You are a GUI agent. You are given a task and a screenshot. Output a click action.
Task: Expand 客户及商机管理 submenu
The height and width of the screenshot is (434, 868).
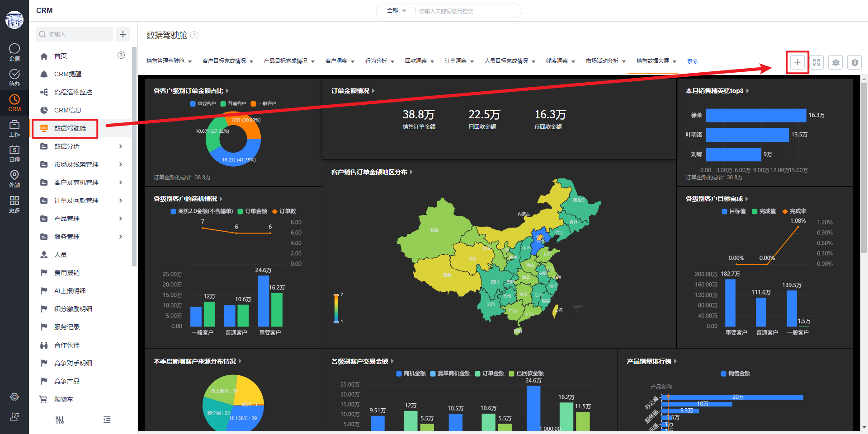(121, 182)
